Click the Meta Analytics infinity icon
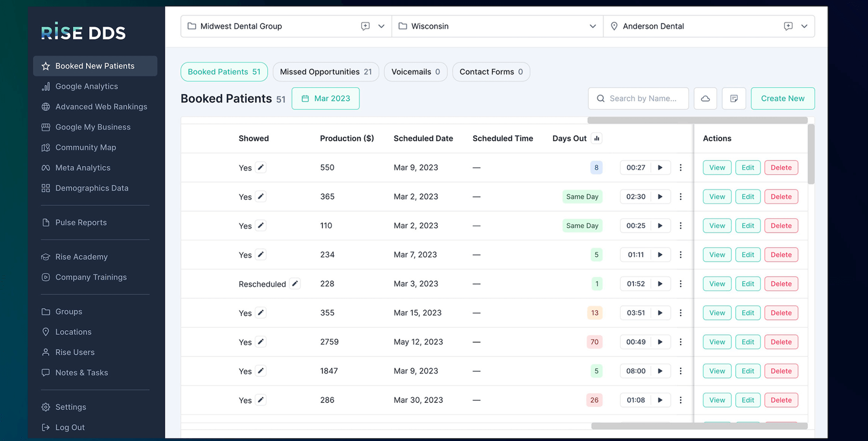 point(45,168)
